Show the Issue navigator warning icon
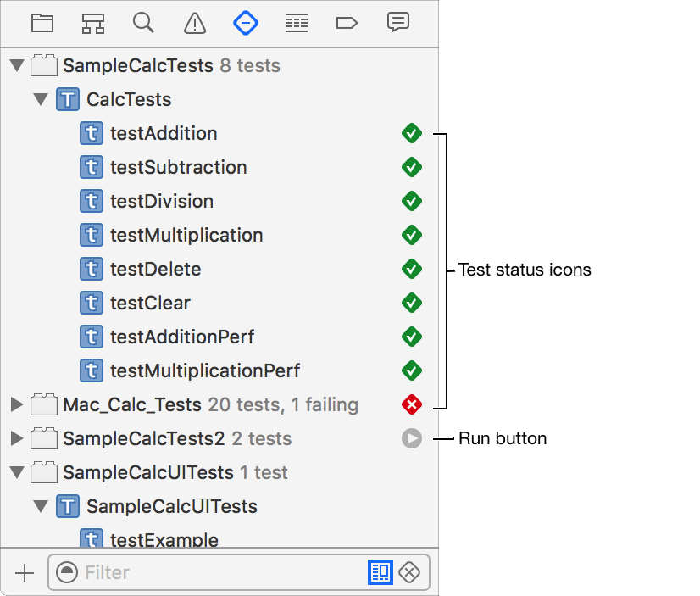The image size is (700, 596). pyautogui.click(x=195, y=23)
